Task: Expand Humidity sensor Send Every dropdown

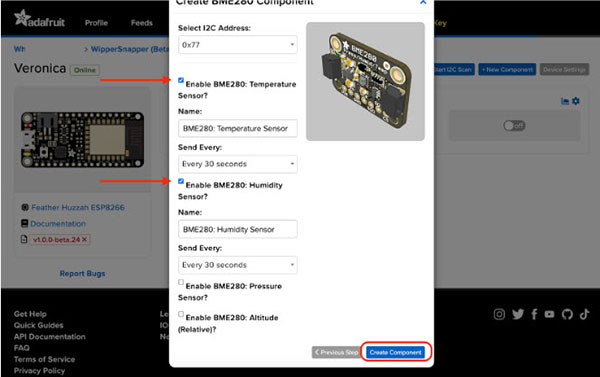Action: 238,265
